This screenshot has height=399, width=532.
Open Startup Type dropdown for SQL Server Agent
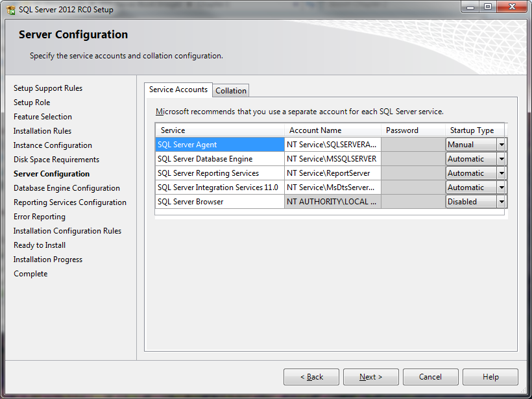(x=501, y=145)
